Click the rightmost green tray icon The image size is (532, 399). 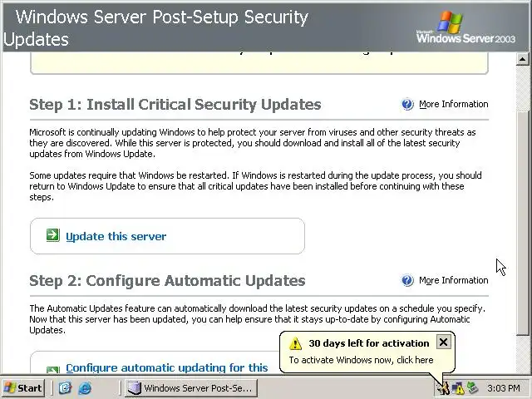point(472,388)
